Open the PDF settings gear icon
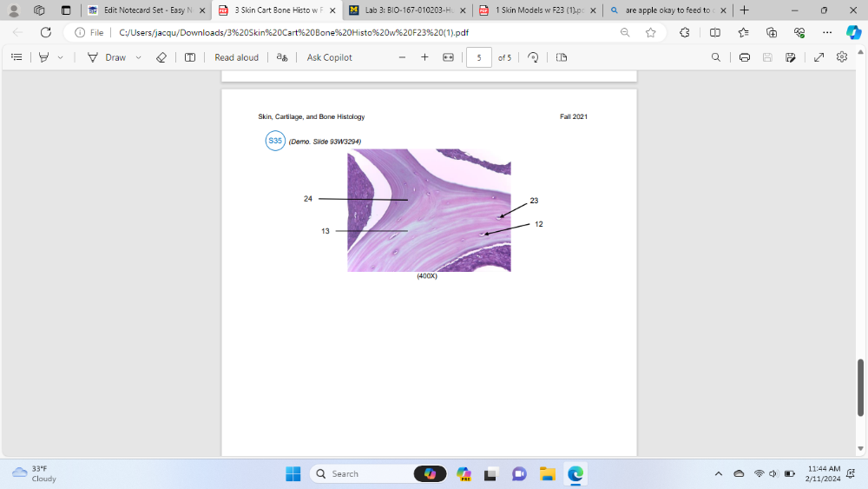The height and width of the screenshot is (489, 868). click(x=841, y=57)
